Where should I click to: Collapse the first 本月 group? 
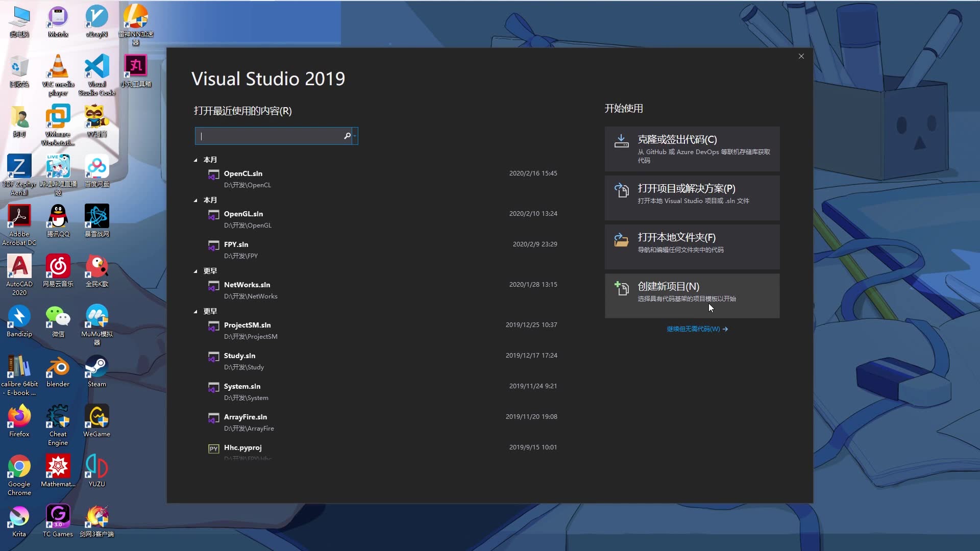click(195, 160)
